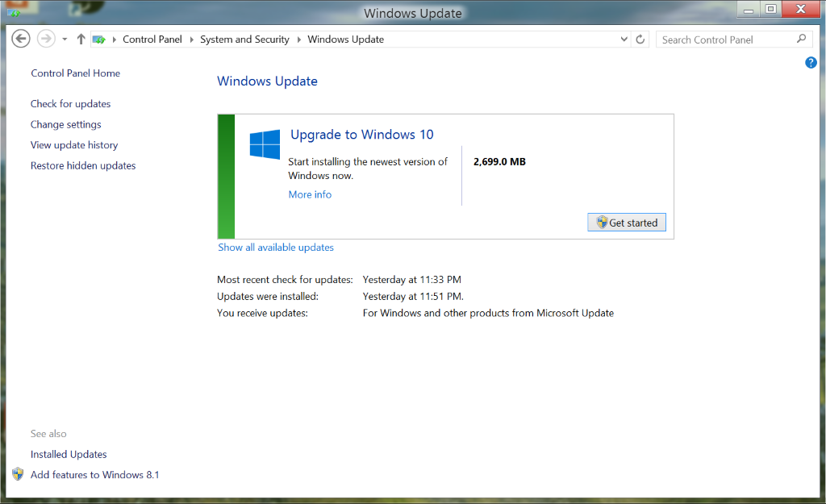Close the Windows Update window

point(801,9)
